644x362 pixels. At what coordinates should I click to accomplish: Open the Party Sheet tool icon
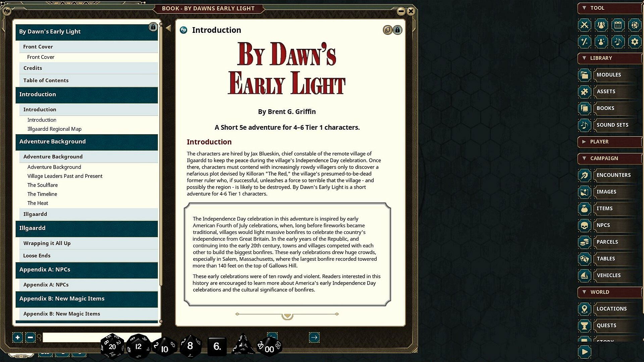click(x=601, y=25)
